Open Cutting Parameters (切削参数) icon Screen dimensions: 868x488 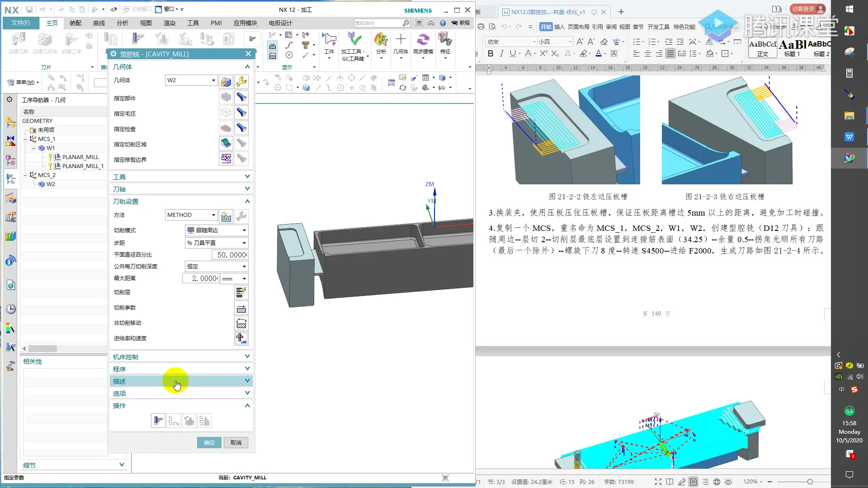(241, 308)
